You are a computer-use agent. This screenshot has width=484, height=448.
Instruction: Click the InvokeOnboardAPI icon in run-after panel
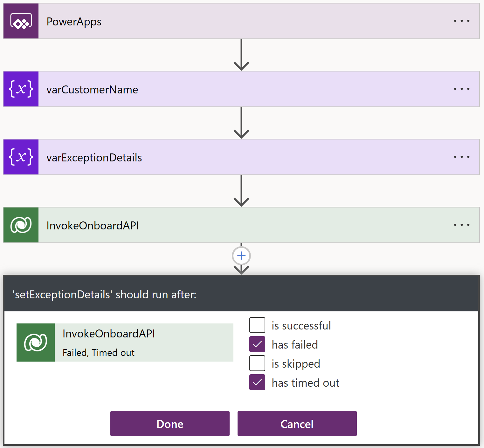point(36,343)
